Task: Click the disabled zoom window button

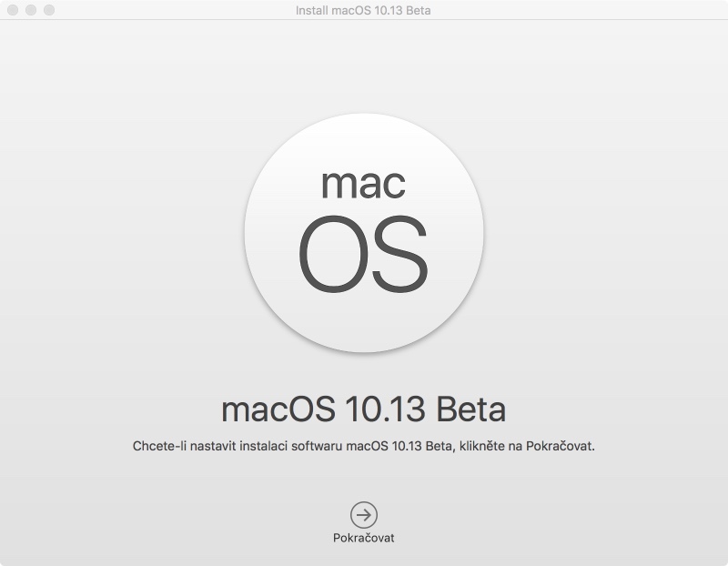Action: click(x=49, y=10)
